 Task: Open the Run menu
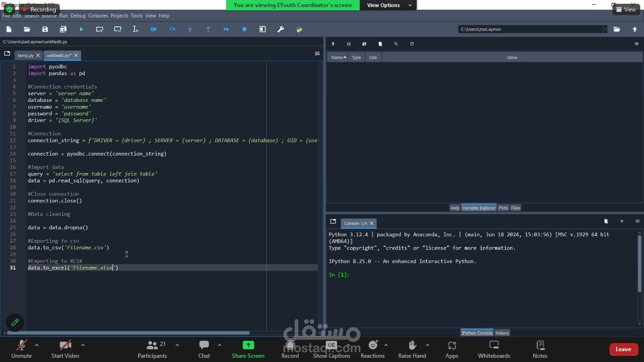(64, 16)
